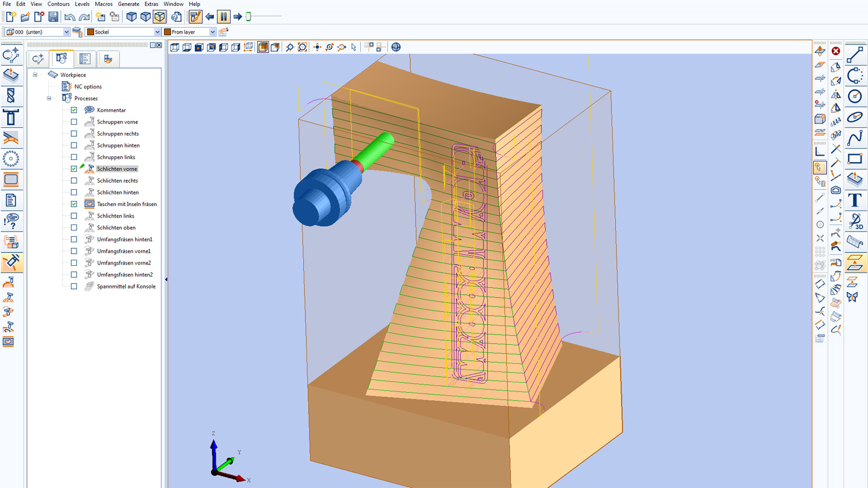
Task: Enable the Schruppen hinten checkbox
Action: (x=74, y=145)
